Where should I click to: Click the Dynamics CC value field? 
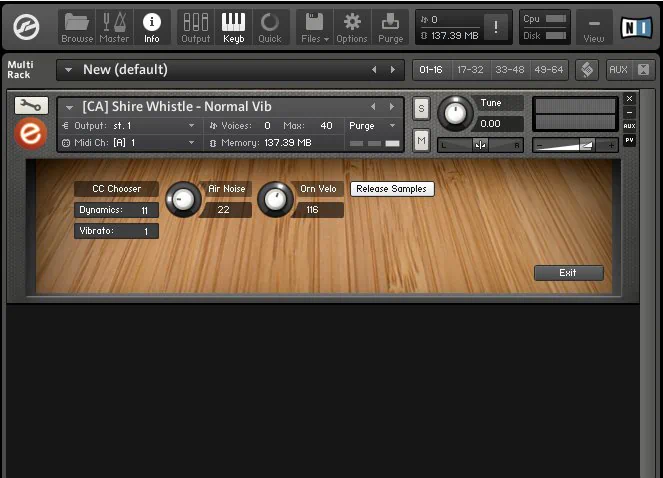point(117,210)
